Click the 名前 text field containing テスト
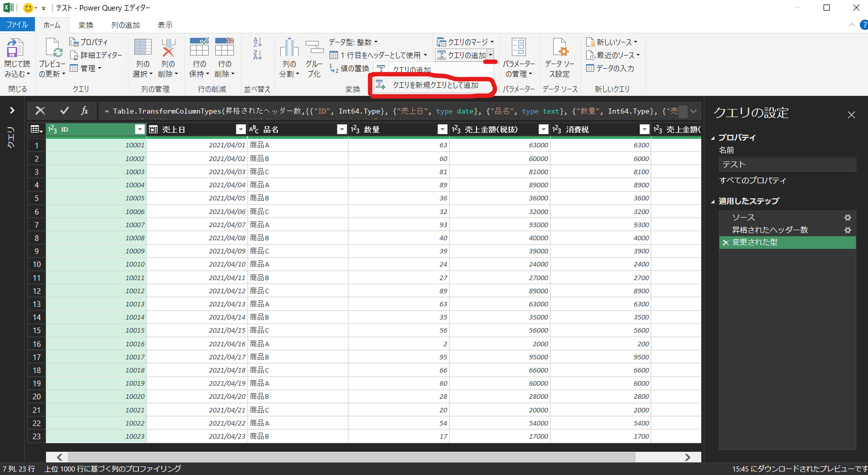The height and width of the screenshot is (475, 868). [x=787, y=165]
